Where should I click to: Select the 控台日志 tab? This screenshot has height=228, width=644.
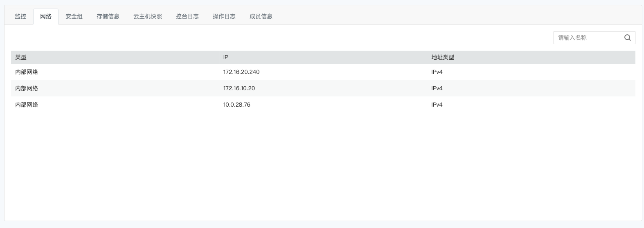click(187, 16)
